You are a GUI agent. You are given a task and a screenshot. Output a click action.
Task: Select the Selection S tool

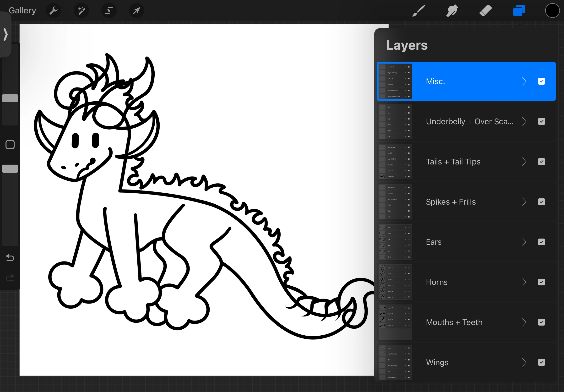tap(109, 11)
